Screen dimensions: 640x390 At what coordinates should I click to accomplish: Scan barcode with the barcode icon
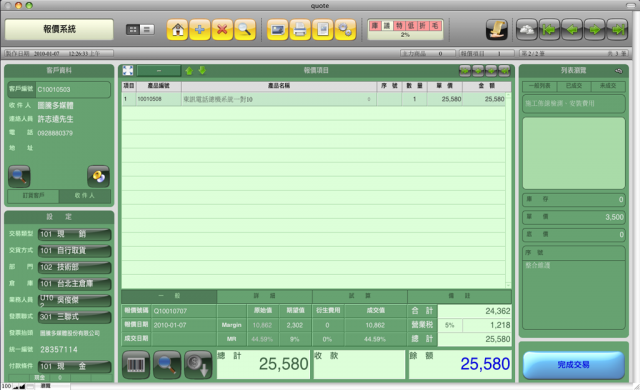point(136,365)
